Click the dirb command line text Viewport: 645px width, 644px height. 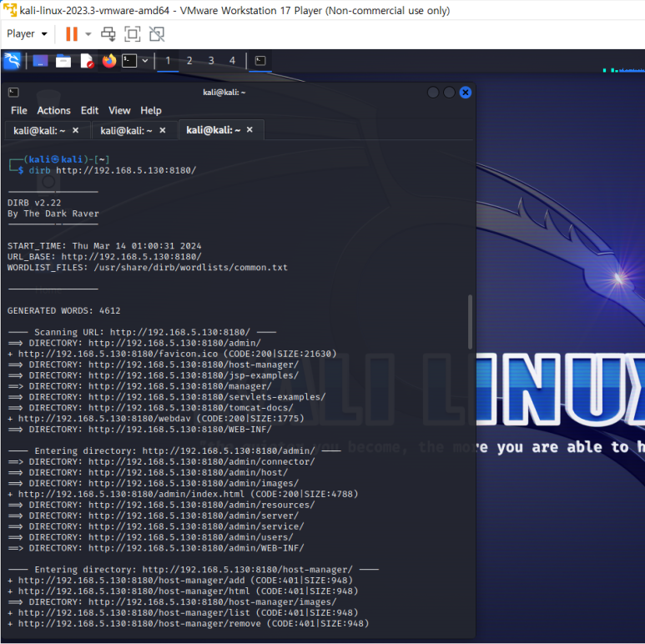[x=113, y=170]
